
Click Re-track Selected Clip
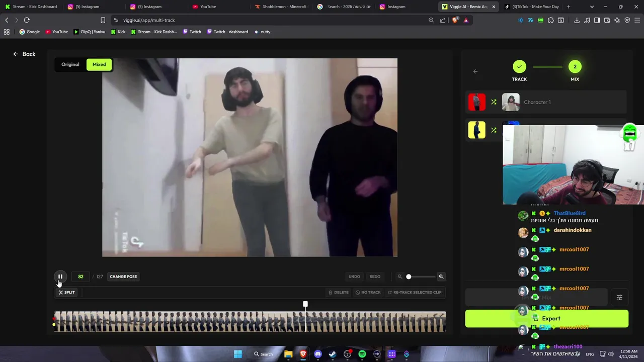[414, 292]
